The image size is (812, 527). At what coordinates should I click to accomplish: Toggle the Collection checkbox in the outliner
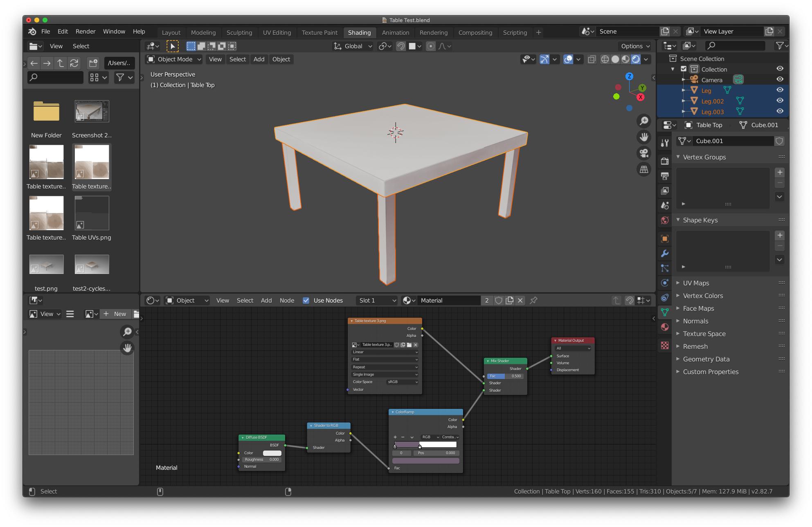(684, 69)
